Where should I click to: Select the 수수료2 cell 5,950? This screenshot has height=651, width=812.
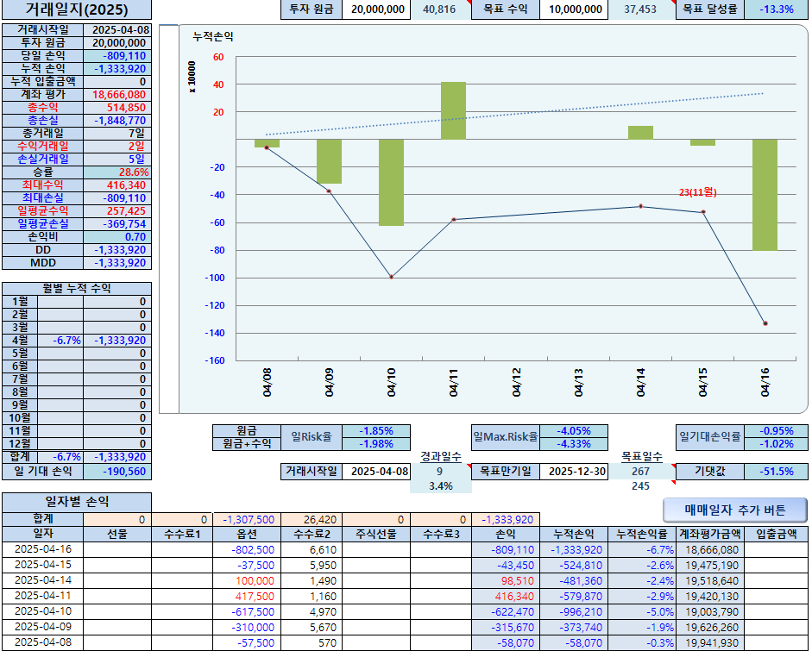point(312,565)
